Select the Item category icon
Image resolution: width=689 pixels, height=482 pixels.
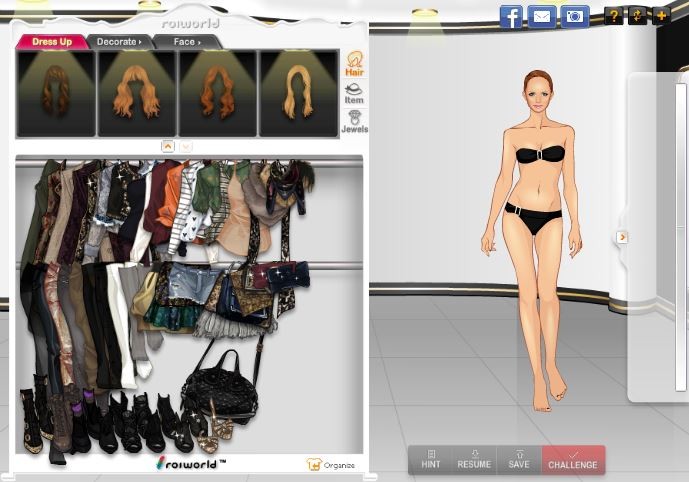(x=354, y=94)
